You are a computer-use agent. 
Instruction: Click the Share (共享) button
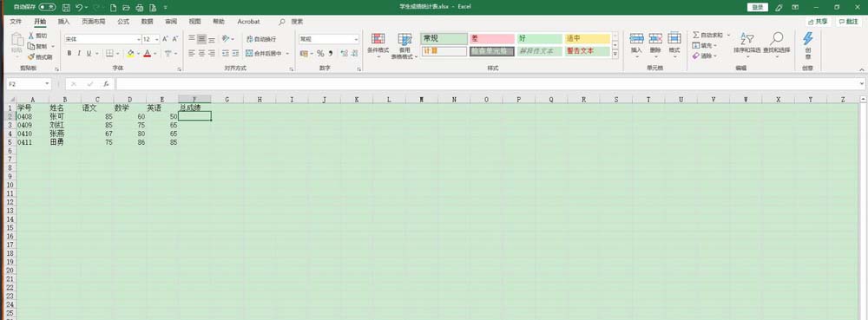[x=819, y=22]
